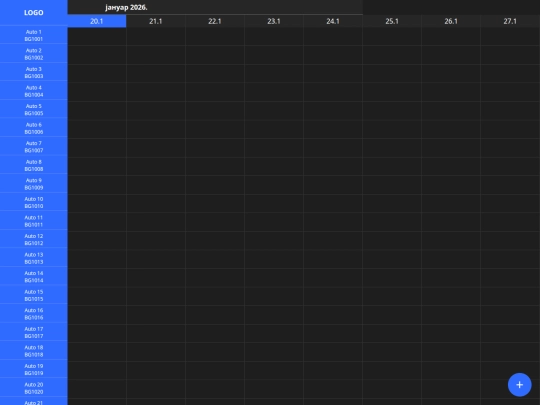Open the Auto 9 BG1009 row
Screen dimensions: 540x405
point(34,184)
